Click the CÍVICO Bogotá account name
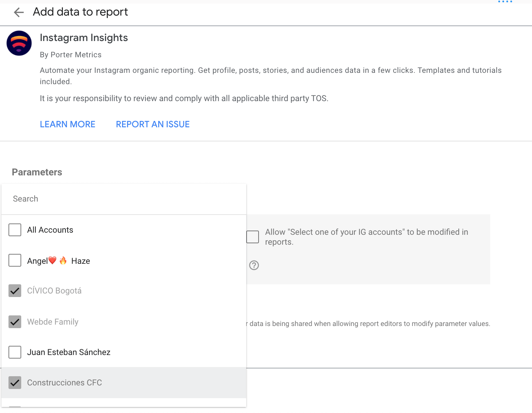The width and height of the screenshot is (532, 413). point(54,291)
